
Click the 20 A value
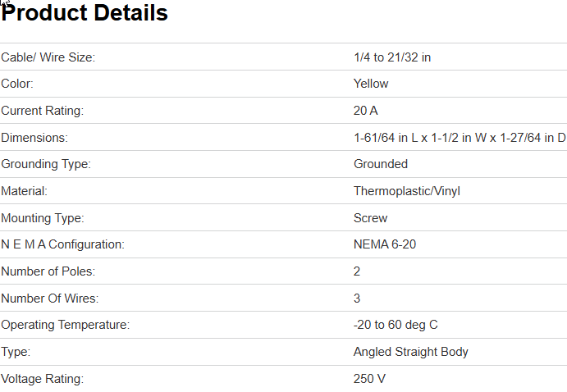pos(366,111)
